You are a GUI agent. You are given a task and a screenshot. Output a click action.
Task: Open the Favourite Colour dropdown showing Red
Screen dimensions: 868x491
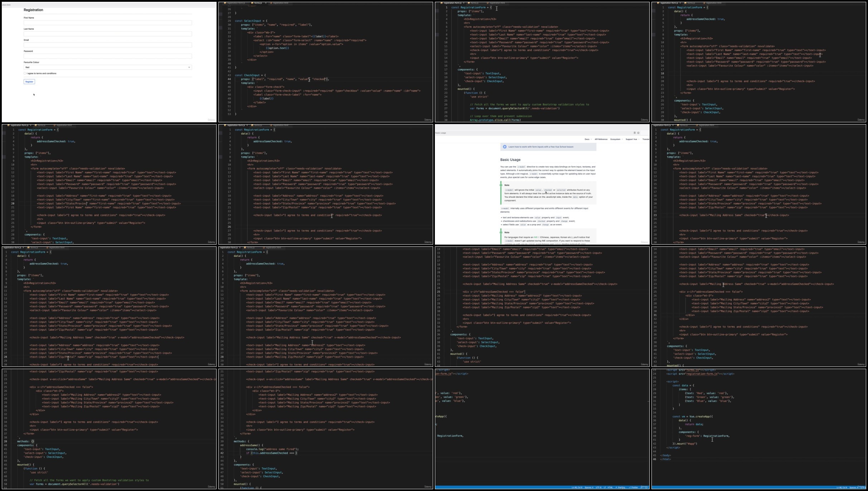point(108,67)
